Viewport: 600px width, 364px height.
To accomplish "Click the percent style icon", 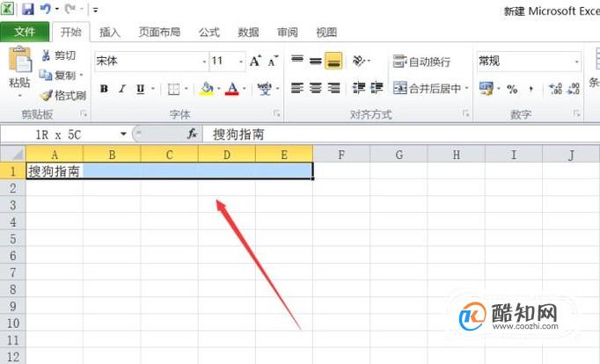I will (512, 90).
